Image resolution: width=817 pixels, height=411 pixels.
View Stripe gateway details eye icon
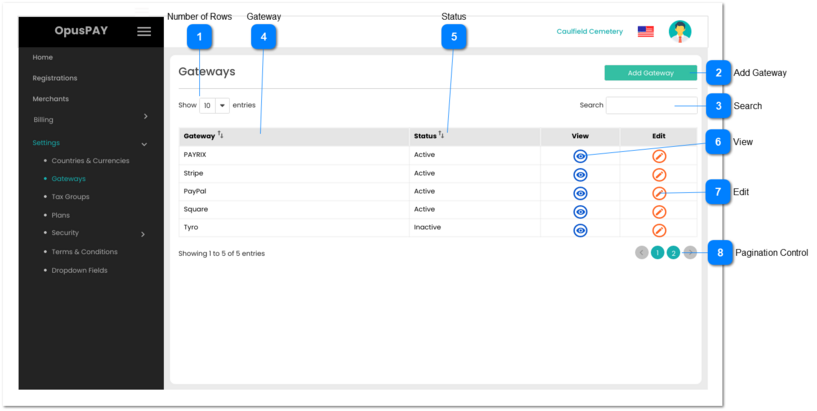point(580,174)
